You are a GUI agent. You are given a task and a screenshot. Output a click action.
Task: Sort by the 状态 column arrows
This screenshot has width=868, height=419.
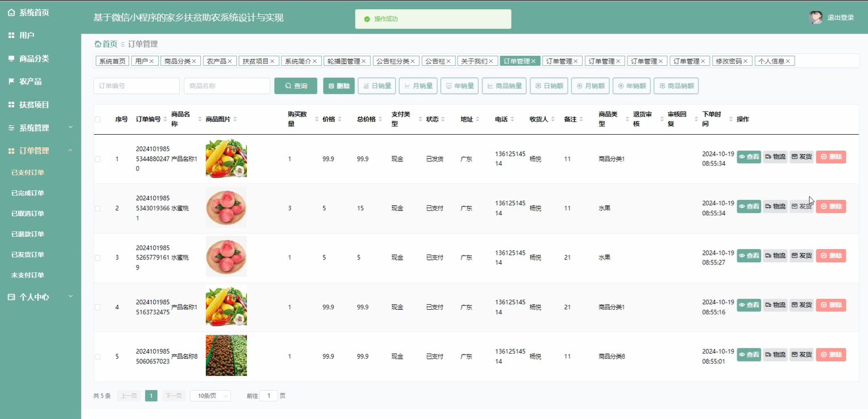pyautogui.click(x=443, y=119)
